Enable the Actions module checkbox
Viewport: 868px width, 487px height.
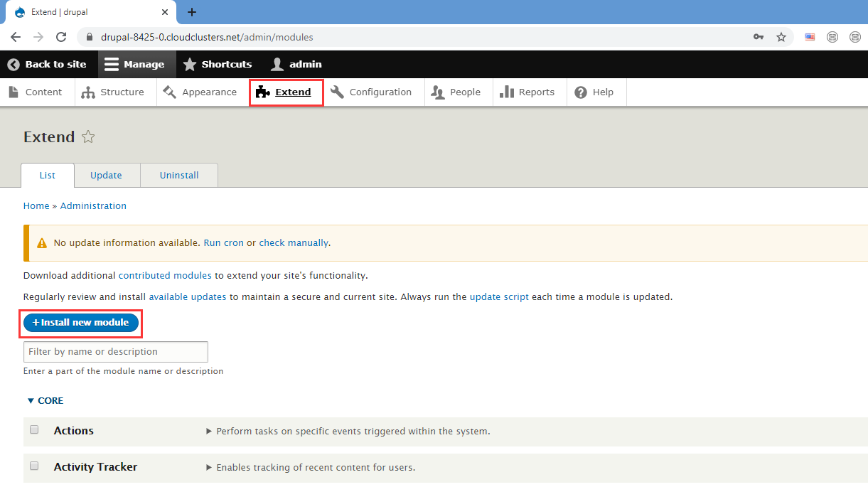(34, 430)
